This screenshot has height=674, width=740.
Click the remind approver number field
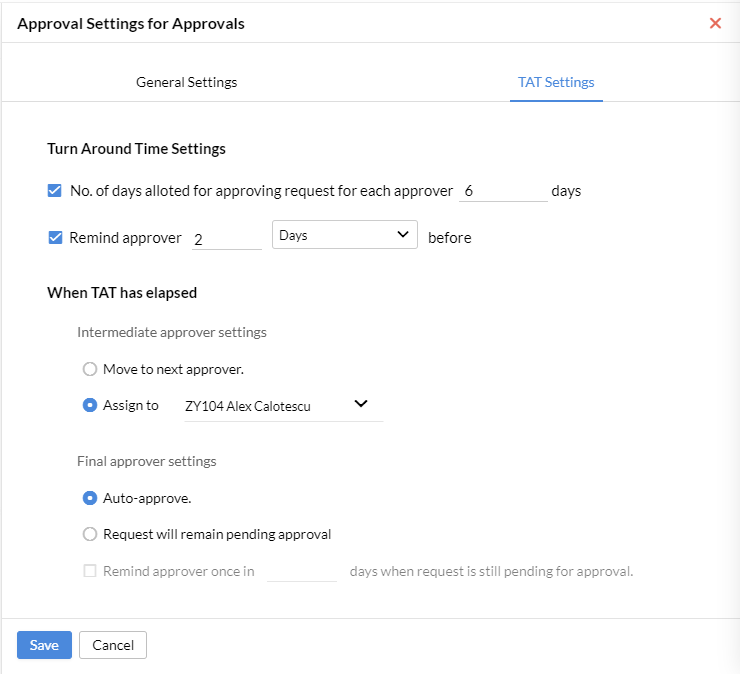click(x=227, y=239)
